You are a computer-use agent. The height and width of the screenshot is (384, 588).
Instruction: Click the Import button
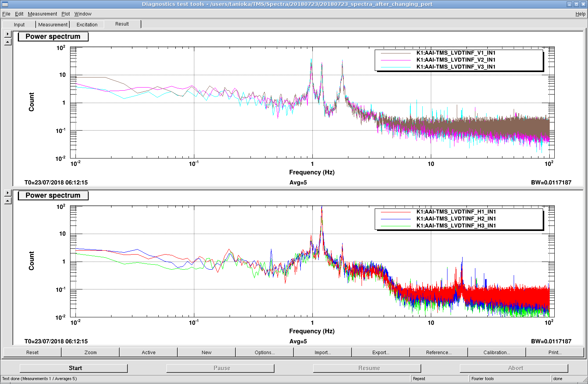pos(323,352)
